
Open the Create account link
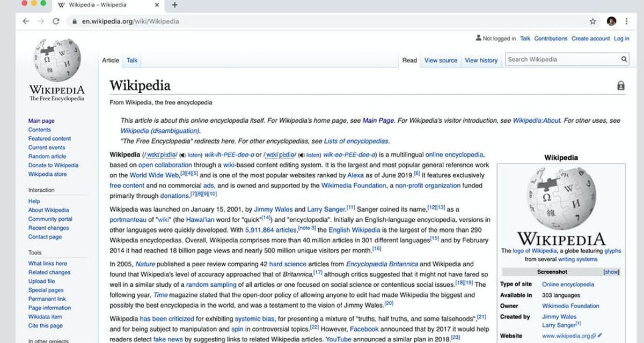pos(591,38)
